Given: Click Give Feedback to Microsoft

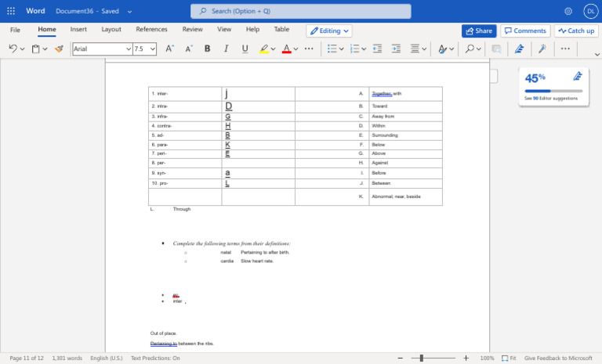Looking at the screenshot, I should (558, 358).
